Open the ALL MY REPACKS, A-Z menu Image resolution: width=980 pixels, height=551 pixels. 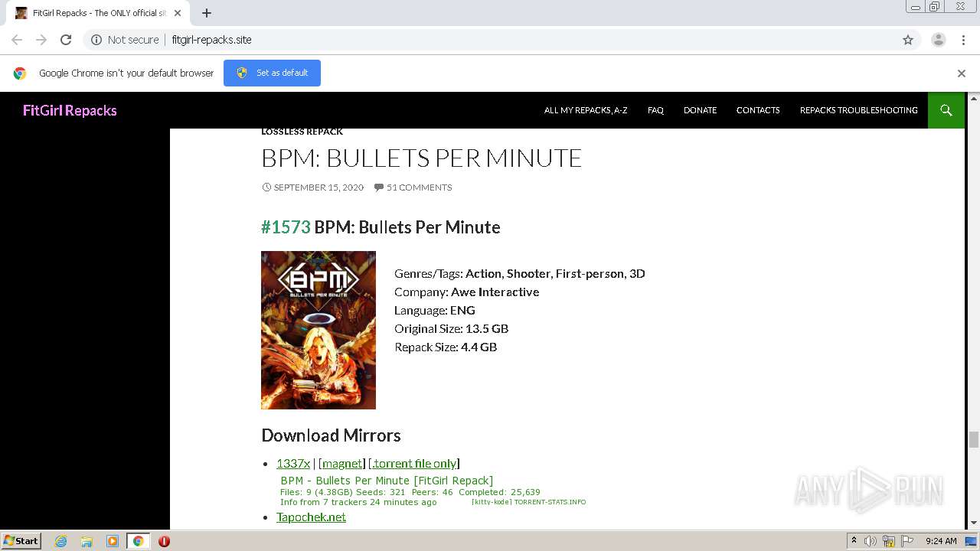(x=586, y=110)
